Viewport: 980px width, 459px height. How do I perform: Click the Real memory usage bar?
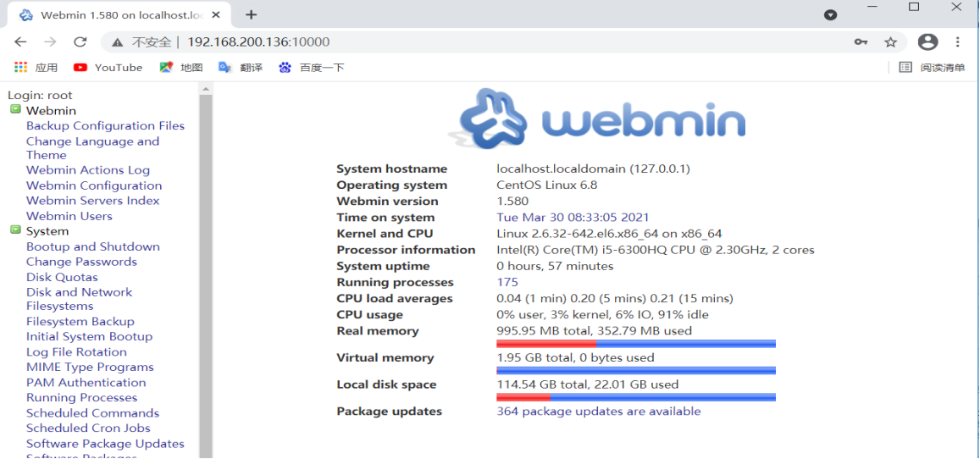point(635,344)
